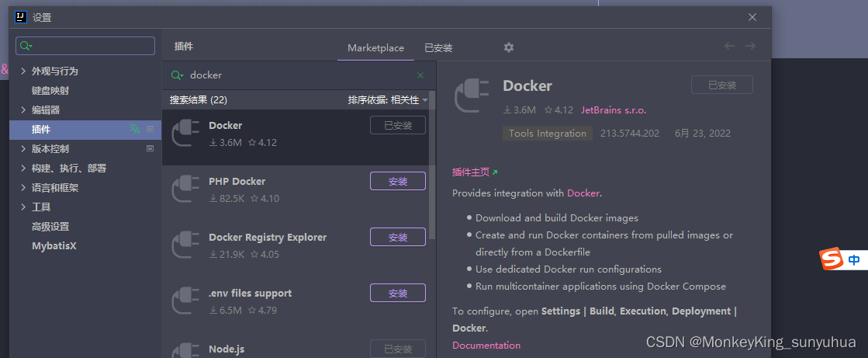This screenshot has height=358, width=868.
Task: Click the project-level icon on 版本控制 row
Action: coord(150,148)
